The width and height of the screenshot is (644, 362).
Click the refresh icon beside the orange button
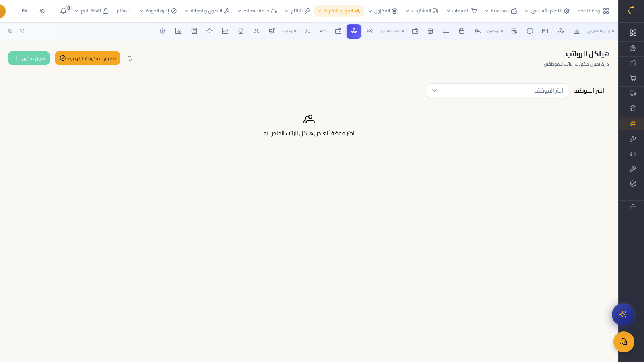[x=130, y=58]
